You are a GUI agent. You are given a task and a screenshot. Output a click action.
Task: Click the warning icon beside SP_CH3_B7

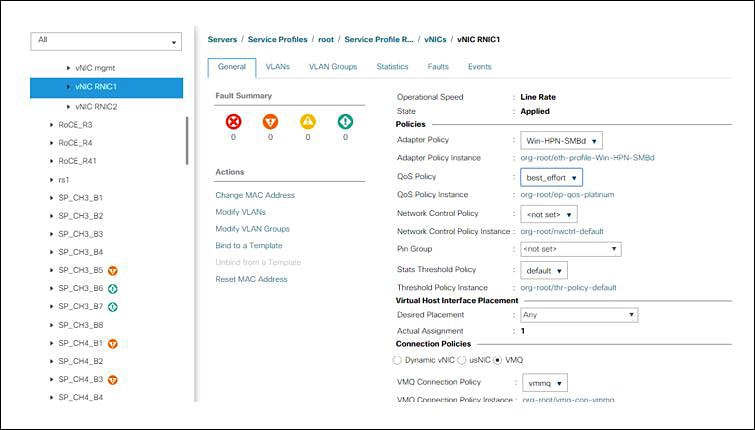pos(113,307)
